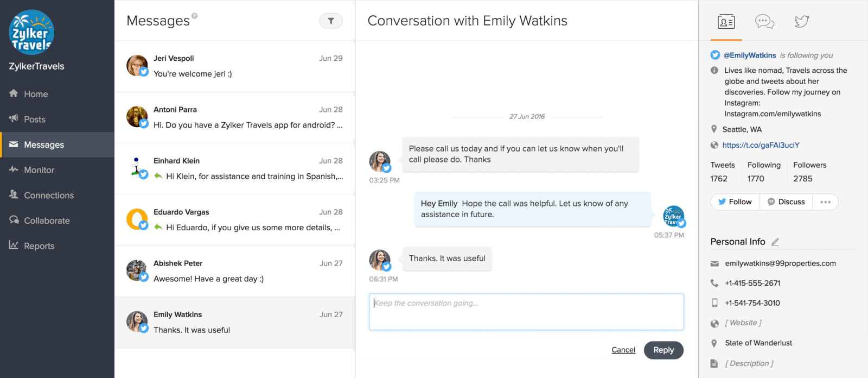Select Messages in the sidebar
This screenshot has width=868, height=378.
(57, 145)
